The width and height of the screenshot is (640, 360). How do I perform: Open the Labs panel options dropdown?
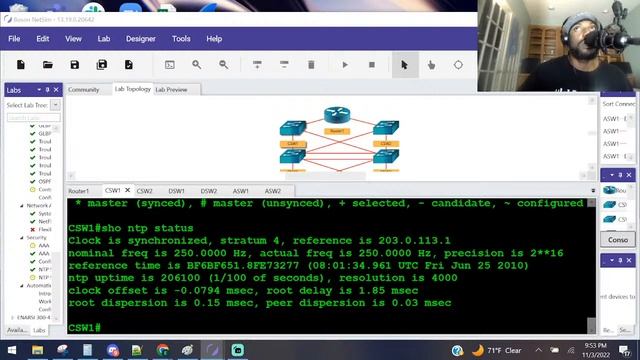[39, 90]
